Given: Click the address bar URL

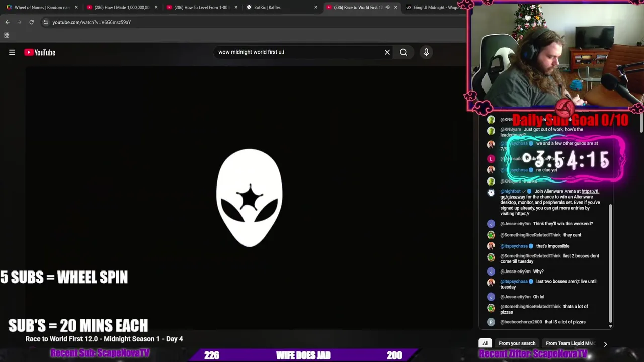Looking at the screenshot, I should coord(92,22).
